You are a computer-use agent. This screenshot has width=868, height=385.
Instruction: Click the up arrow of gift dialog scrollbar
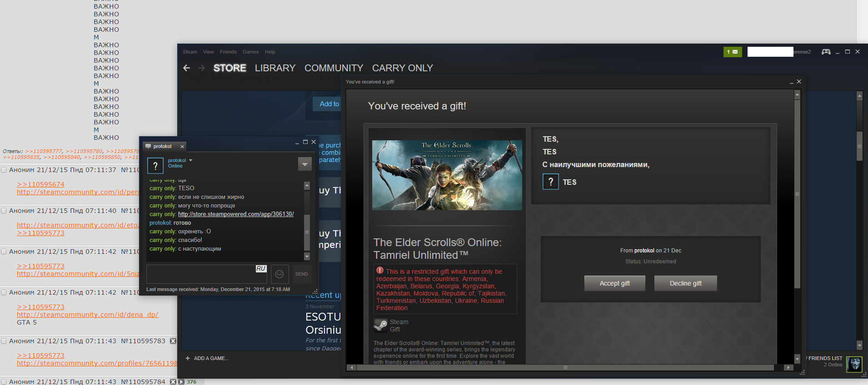[797, 95]
